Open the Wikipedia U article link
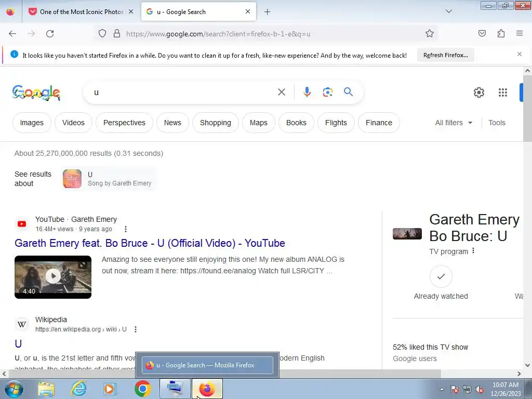The image size is (532, 399). click(x=18, y=344)
